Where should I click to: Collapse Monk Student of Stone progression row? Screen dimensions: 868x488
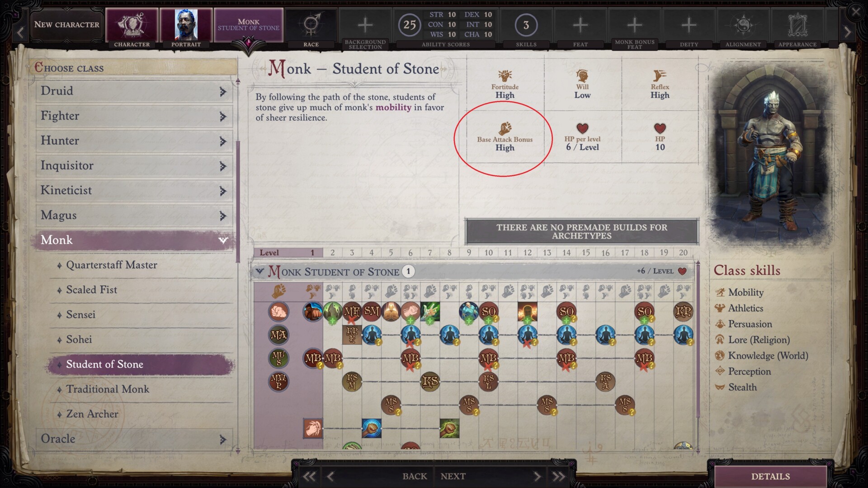pyautogui.click(x=260, y=271)
